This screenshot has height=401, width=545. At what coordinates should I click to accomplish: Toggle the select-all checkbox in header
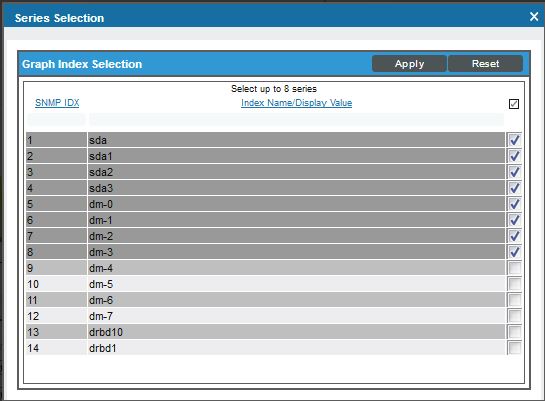tap(514, 104)
